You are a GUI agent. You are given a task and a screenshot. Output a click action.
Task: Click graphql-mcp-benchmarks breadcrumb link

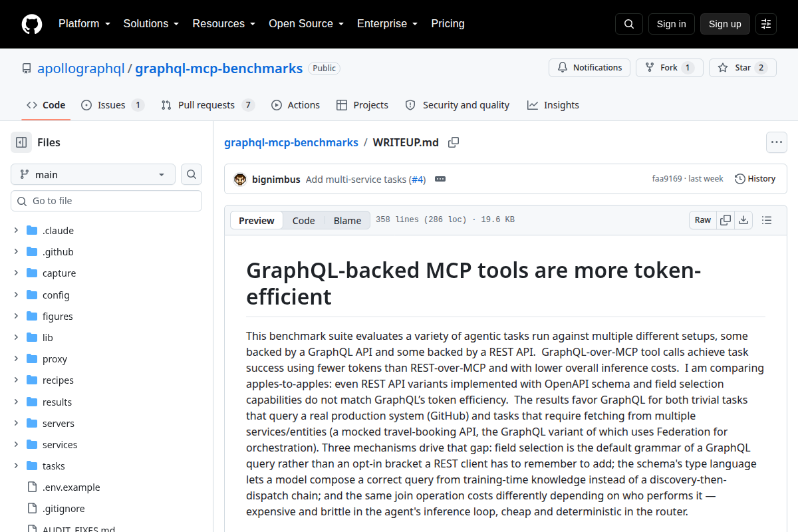pyautogui.click(x=291, y=142)
